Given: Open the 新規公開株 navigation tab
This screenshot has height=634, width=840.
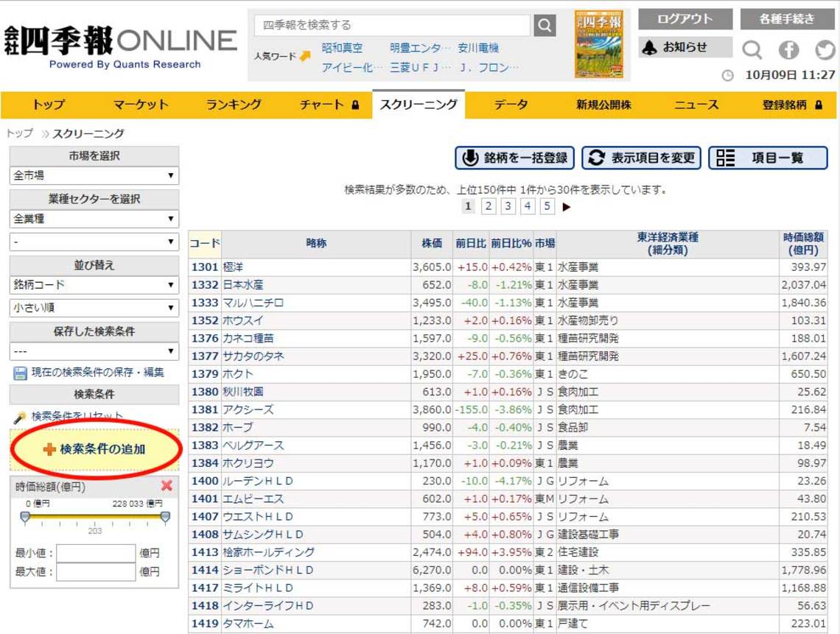Looking at the screenshot, I should pos(603,105).
